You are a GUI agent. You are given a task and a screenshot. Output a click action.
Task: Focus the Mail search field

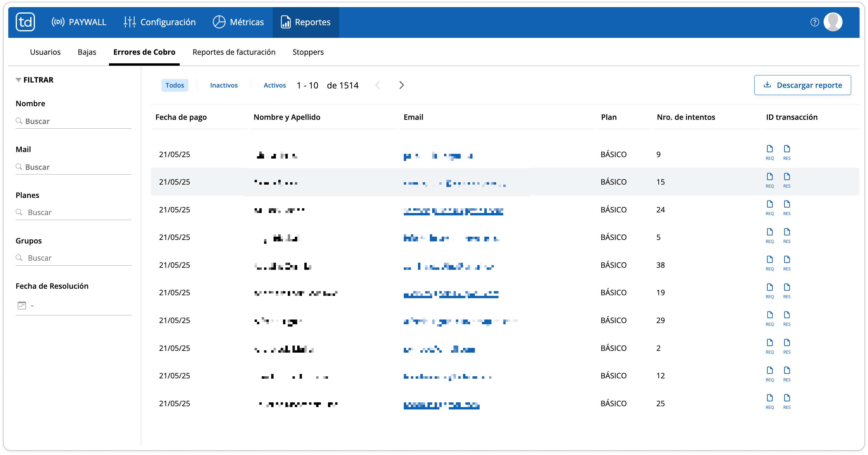[73, 167]
